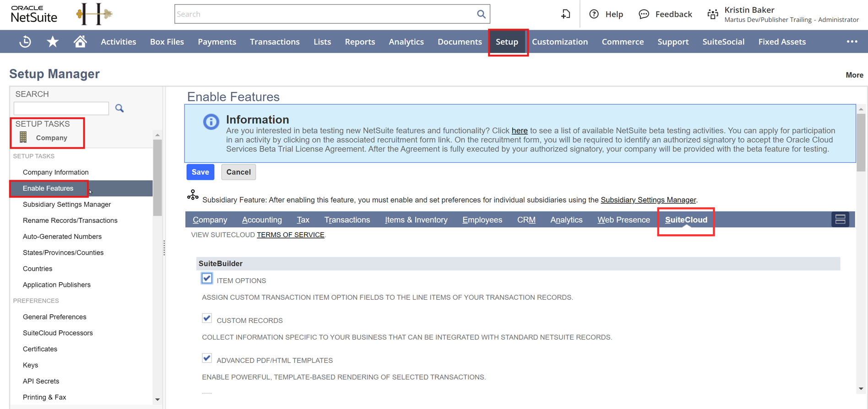Viewport: 868px width, 409px height.
Task: Open the Subsidiary Settings Manager link in notice
Action: (x=648, y=200)
